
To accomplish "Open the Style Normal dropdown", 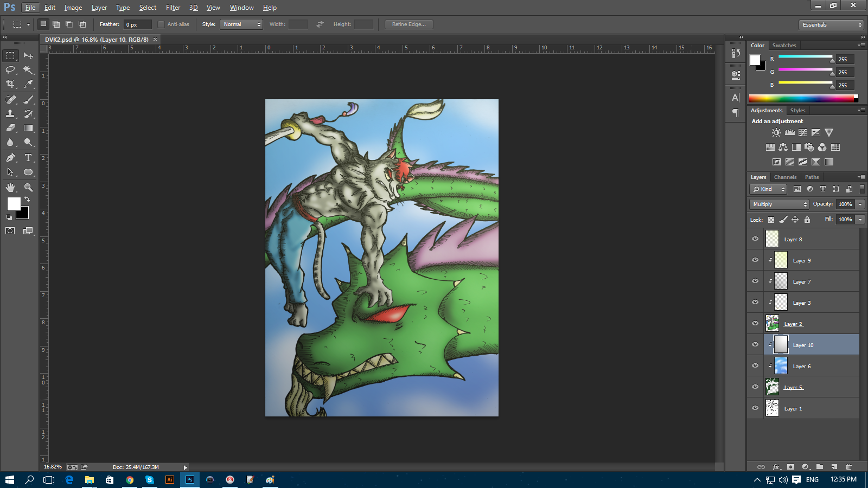I will click(x=241, y=24).
